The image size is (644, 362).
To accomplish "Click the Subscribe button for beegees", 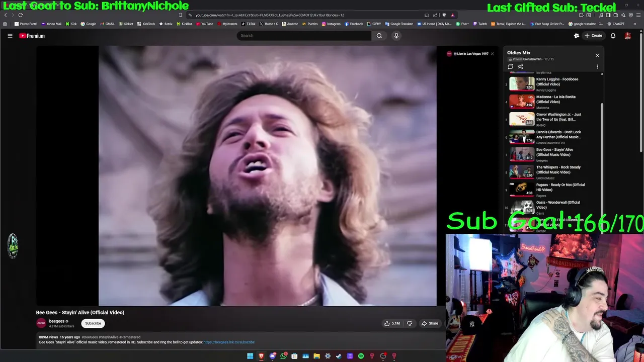I will [93, 323].
